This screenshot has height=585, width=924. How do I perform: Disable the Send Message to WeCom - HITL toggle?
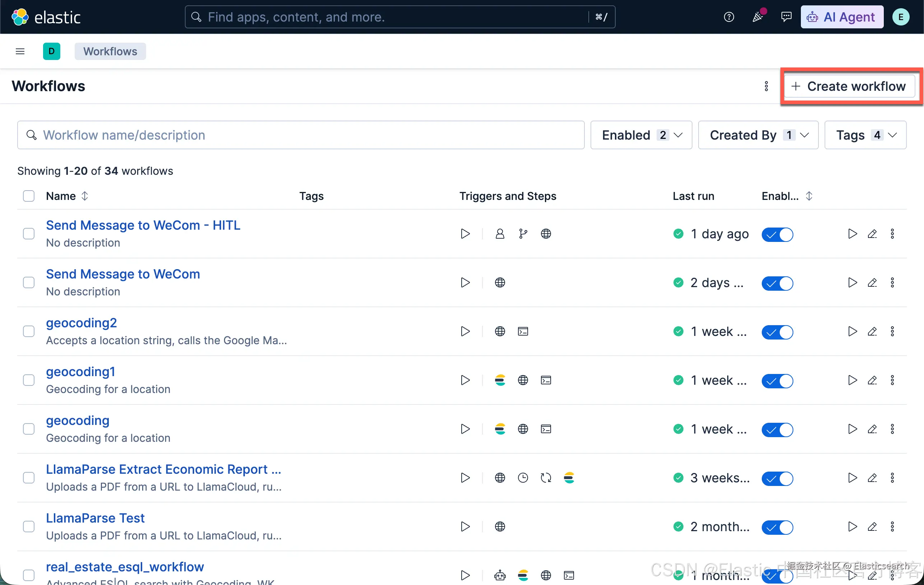point(777,234)
